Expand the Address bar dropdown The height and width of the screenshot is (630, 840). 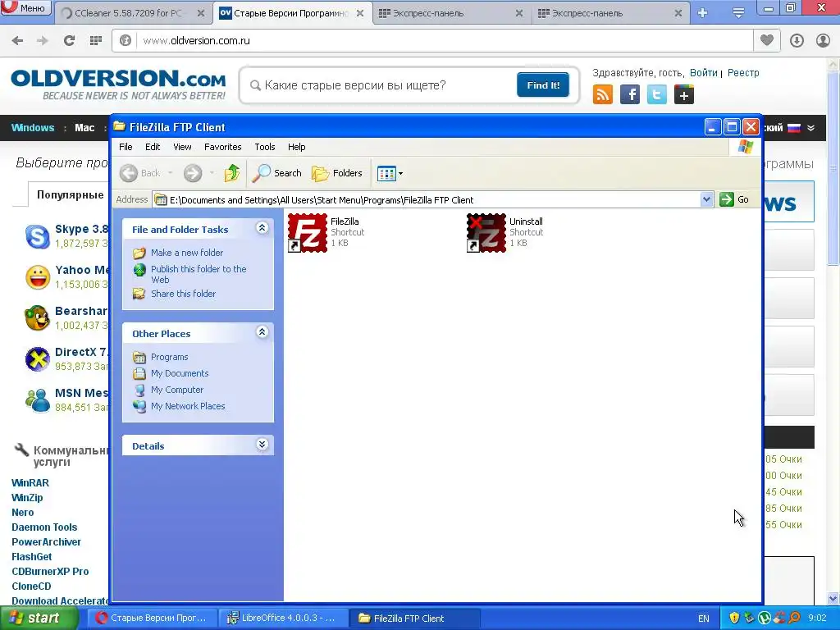point(706,200)
